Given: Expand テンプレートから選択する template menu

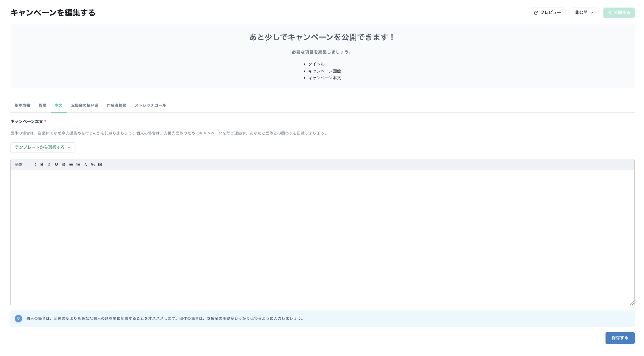Looking at the screenshot, I should point(42,147).
